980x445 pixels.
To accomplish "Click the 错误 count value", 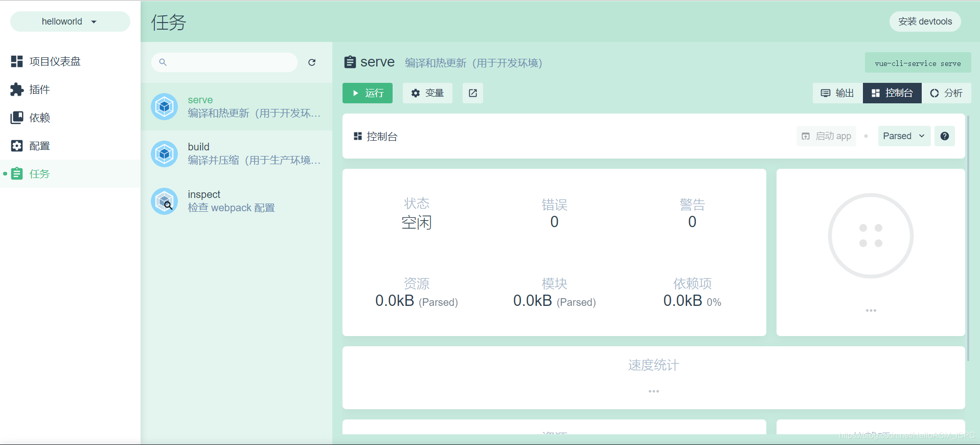I will coord(554,222).
